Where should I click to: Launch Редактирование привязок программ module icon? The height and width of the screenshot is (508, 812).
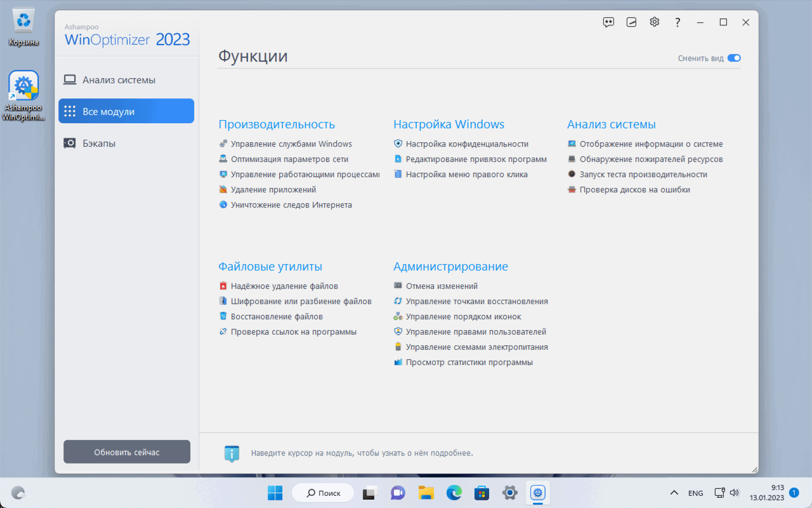click(398, 159)
